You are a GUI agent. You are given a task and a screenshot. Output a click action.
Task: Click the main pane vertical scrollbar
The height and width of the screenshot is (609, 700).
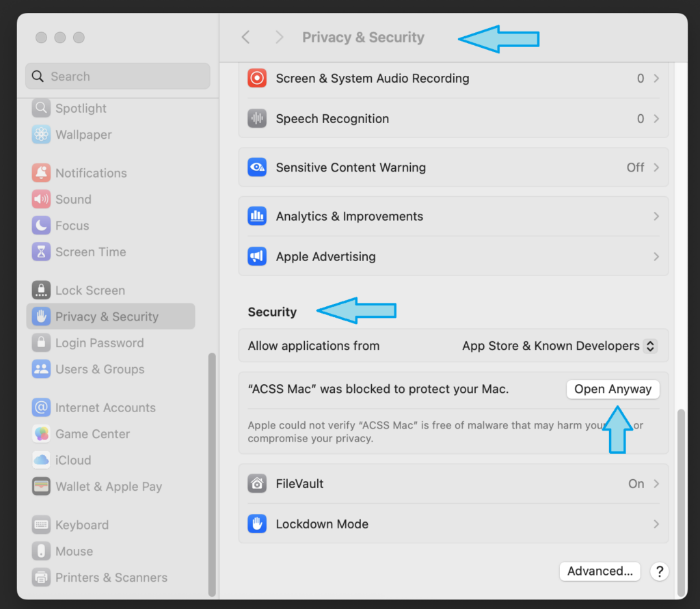coord(682,503)
